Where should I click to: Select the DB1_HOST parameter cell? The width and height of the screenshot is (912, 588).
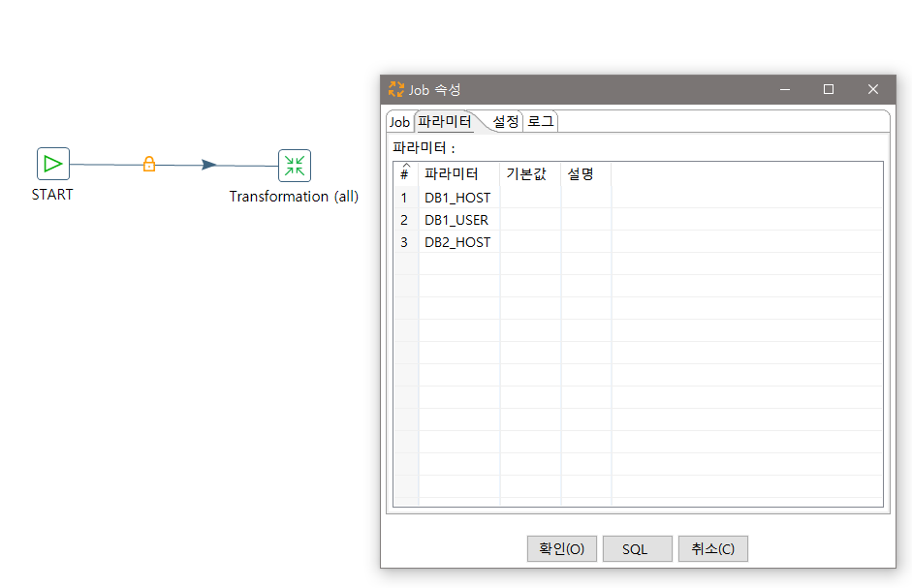(459, 198)
